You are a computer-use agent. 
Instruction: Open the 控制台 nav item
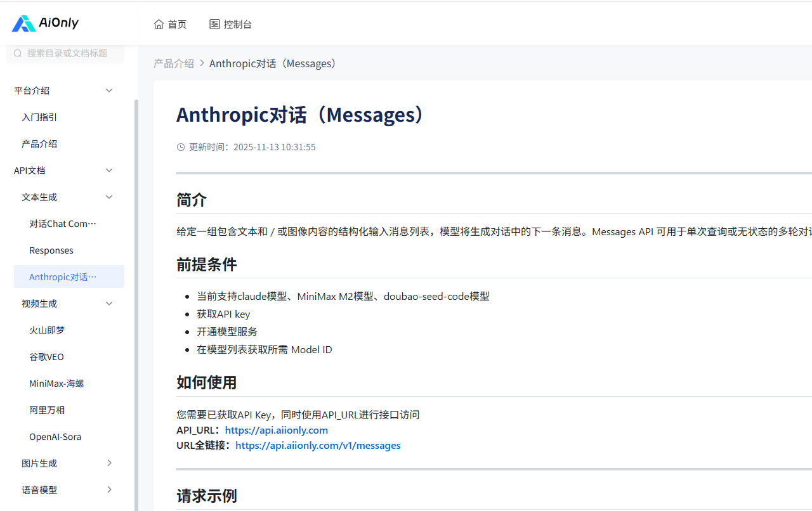pos(231,24)
